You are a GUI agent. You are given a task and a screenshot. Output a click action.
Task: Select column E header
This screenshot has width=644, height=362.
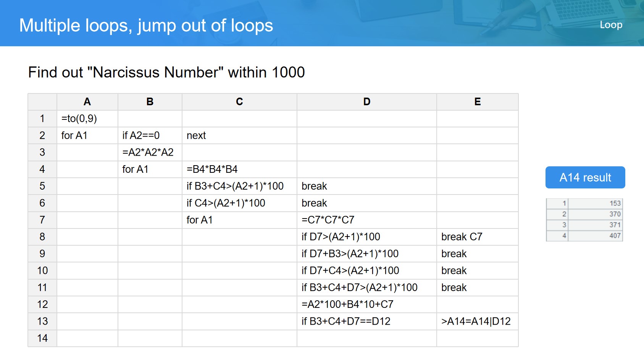[x=477, y=102]
